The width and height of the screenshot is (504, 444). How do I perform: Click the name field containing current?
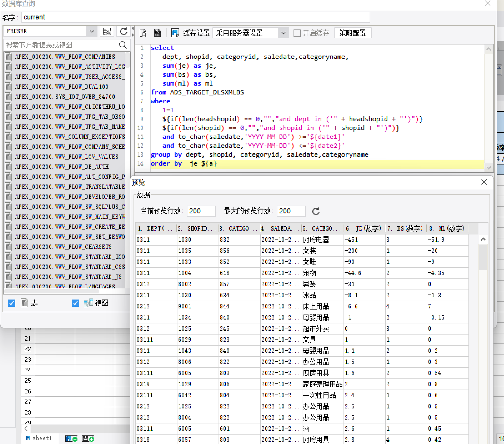coord(195,17)
